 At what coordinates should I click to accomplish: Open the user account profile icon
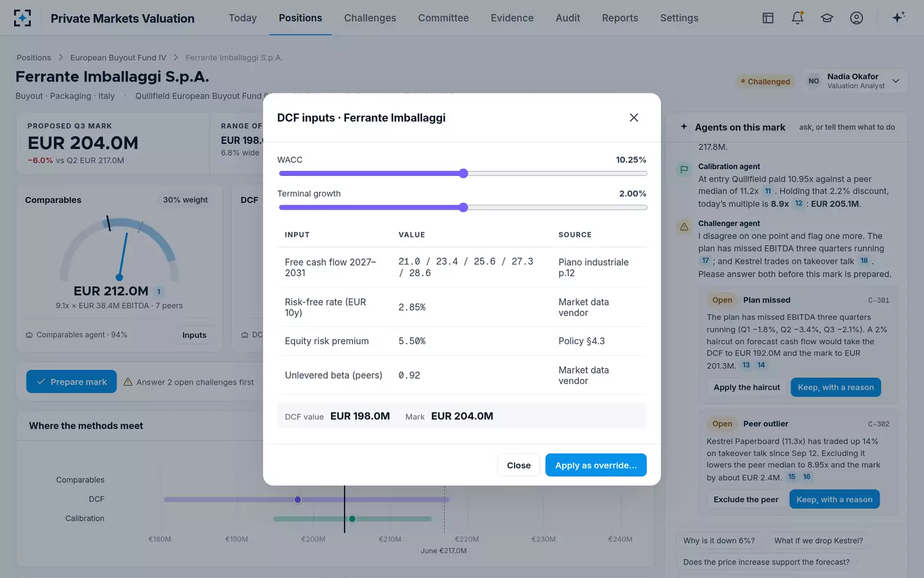[x=857, y=18]
